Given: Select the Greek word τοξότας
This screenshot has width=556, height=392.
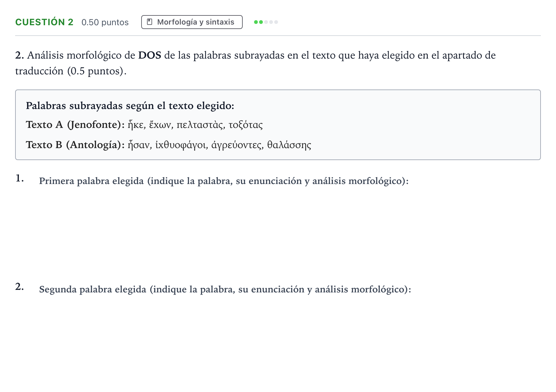Looking at the screenshot, I should [246, 125].
